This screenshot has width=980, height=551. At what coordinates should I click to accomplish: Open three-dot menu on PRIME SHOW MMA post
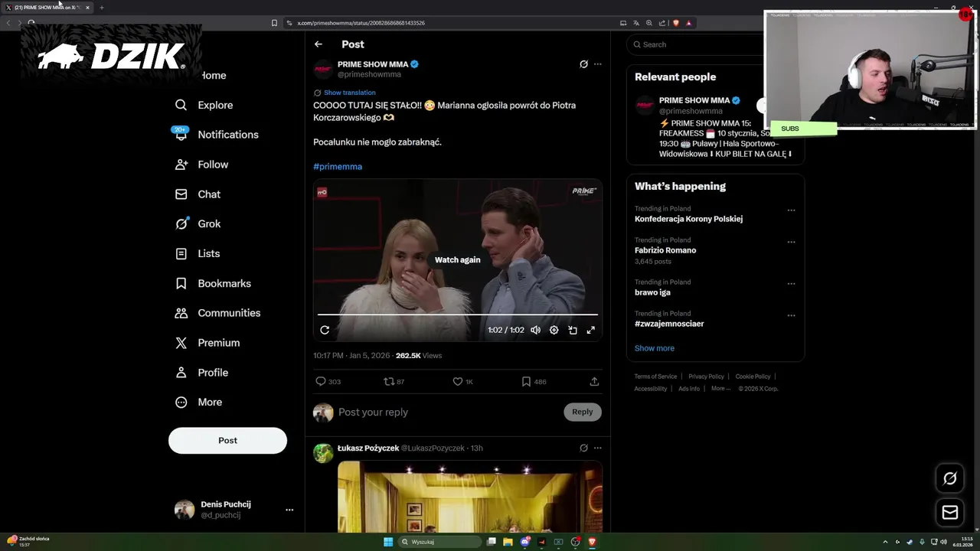(x=598, y=64)
